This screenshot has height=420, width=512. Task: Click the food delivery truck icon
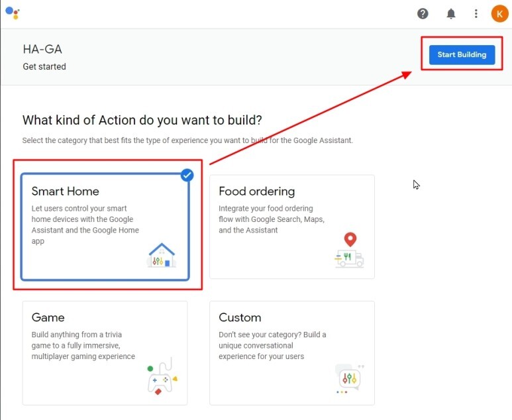click(x=349, y=250)
